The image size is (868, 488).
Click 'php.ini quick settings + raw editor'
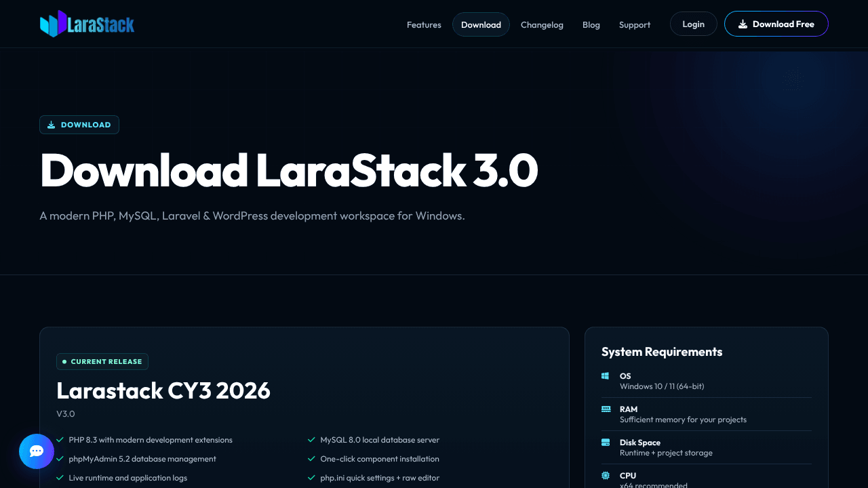pos(380,478)
